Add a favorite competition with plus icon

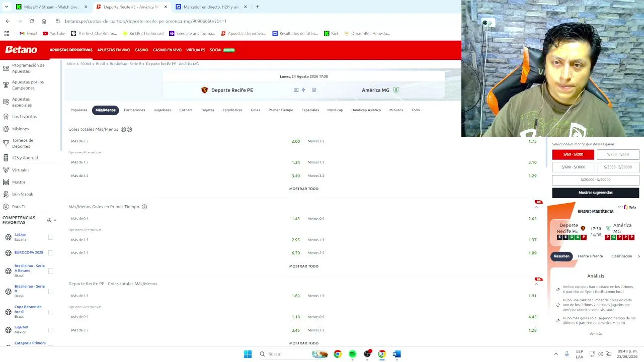(x=49, y=220)
